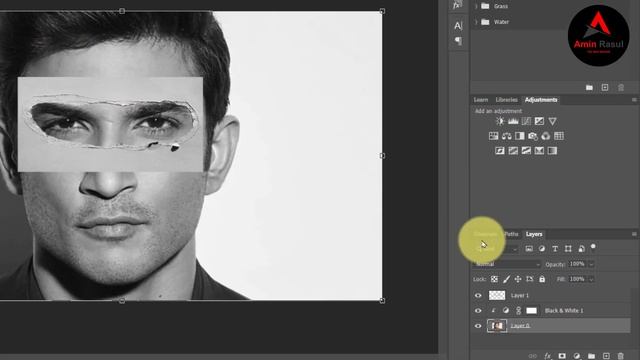The height and width of the screenshot is (360, 640).
Task: Open the Opacity slider dropdown arrow
Action: click(591, 264)
